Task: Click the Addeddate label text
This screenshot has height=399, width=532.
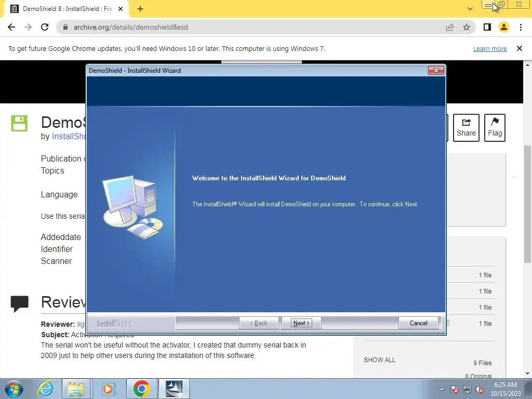Action: (x=61, y=237)
